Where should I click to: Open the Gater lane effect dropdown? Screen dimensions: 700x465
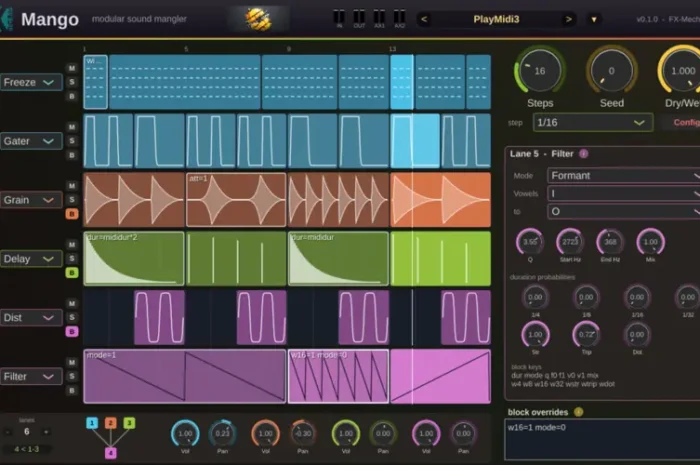[31, 141]
